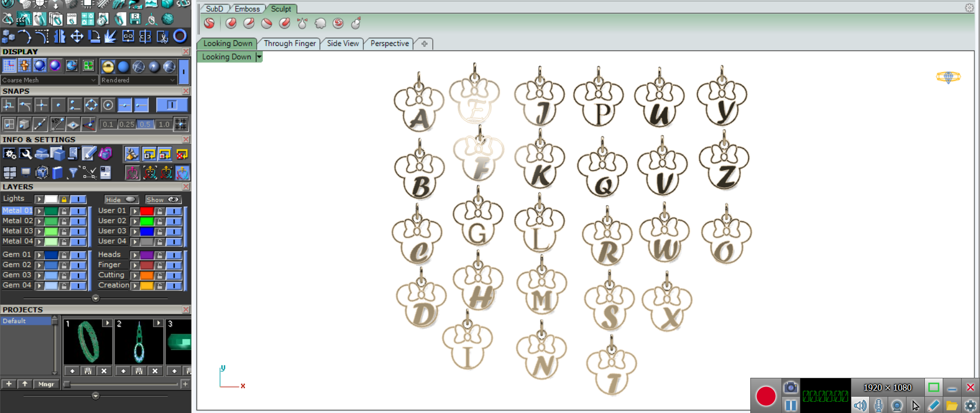Click the red color swatch of User 01
This screenshot has width=980, height=413.
tap(147, 211)
